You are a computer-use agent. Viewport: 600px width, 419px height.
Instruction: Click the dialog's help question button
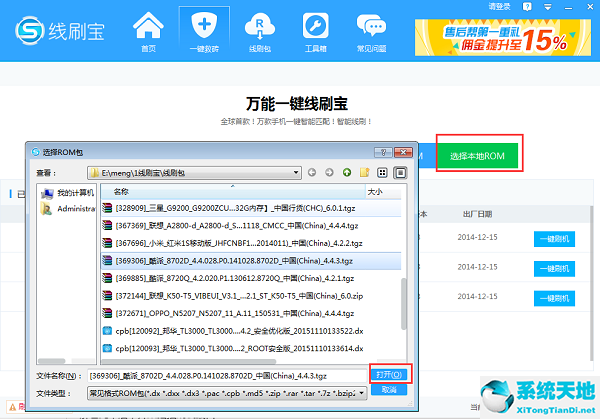[383, 152]
